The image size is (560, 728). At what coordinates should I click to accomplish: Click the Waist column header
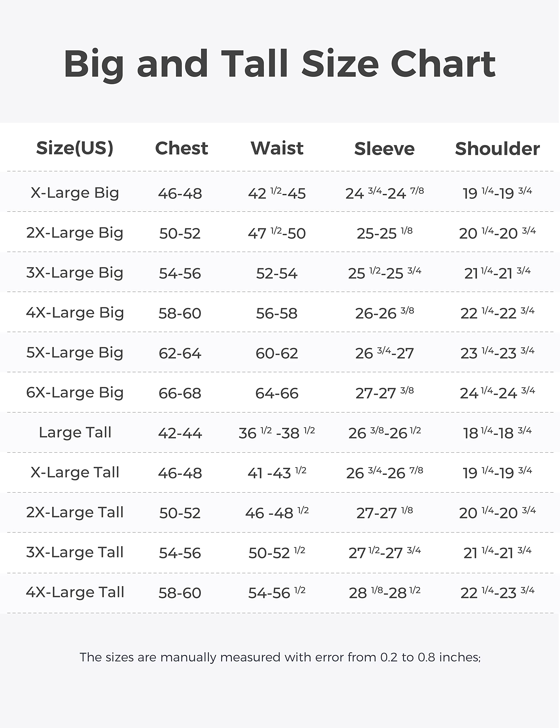277,148
